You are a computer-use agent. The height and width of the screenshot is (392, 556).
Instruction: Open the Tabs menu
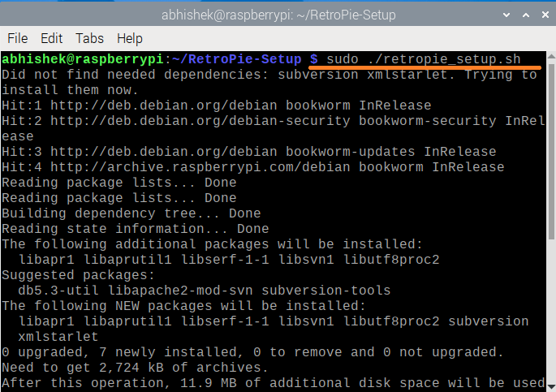coord(89,38)
